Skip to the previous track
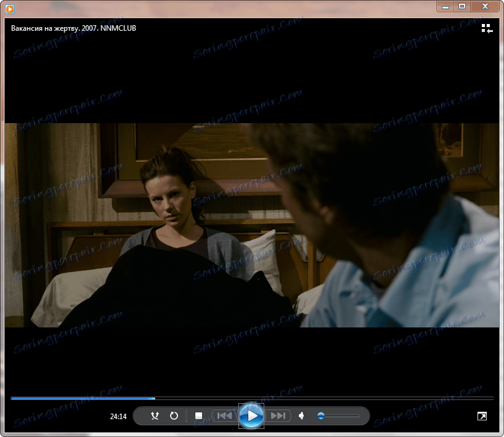 click(x=225, y=416)
